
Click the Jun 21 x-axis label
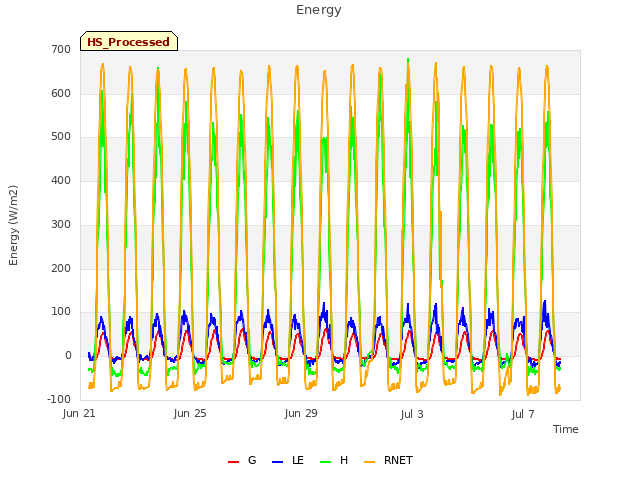point(79,413)
